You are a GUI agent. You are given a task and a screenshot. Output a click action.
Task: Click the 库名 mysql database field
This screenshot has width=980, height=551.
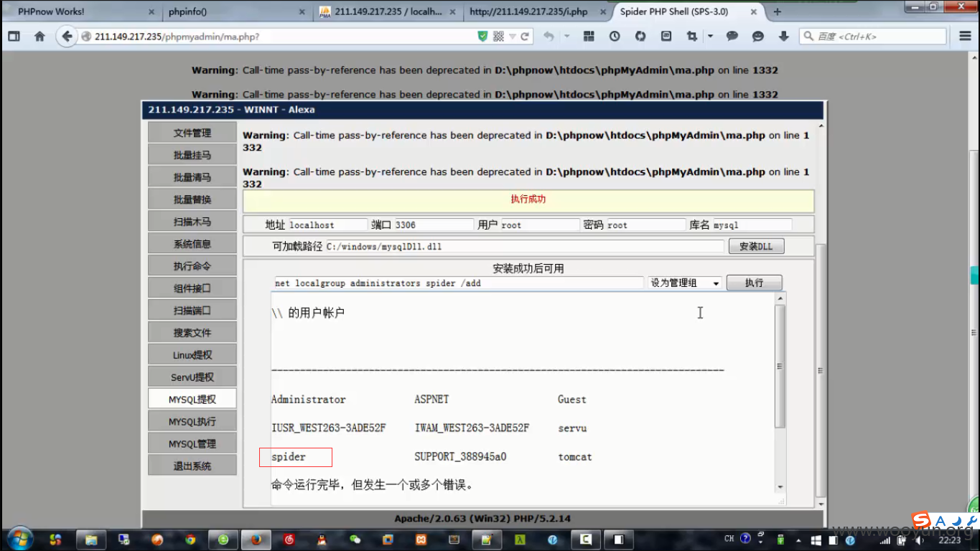[752, 225]
